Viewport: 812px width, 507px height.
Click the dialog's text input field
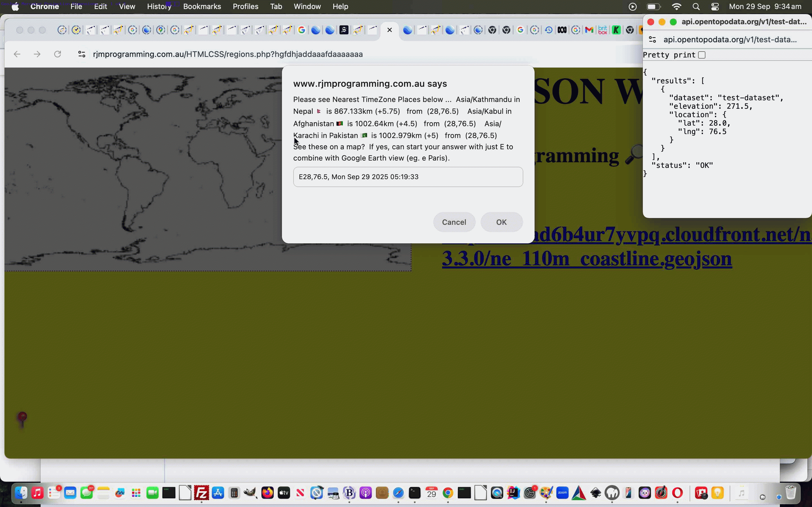[x=408, y=177]
